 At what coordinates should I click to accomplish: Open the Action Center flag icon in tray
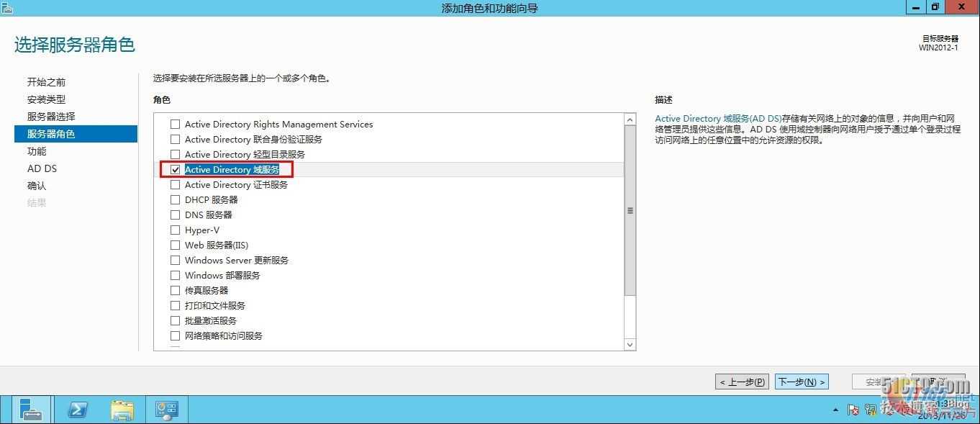tap(853, 410)
